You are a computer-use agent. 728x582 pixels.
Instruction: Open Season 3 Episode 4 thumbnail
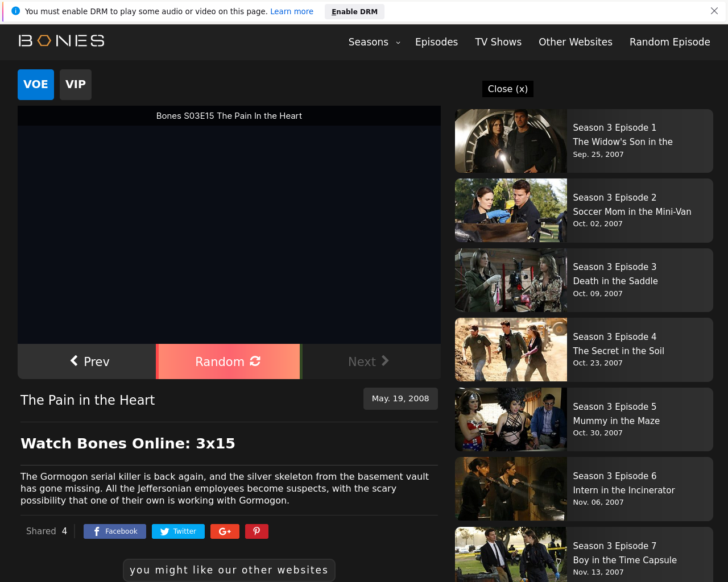[x=511, y=350]
